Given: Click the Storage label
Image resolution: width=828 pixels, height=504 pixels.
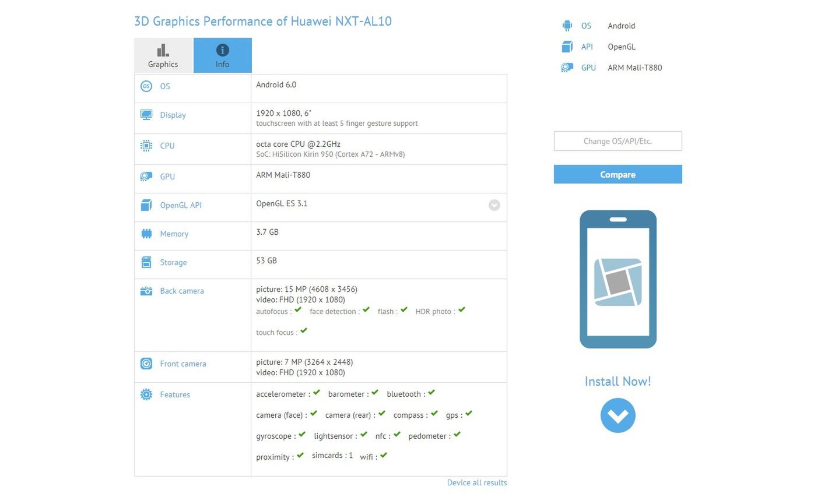Looking at the screenshot, I should coord(174,263).
